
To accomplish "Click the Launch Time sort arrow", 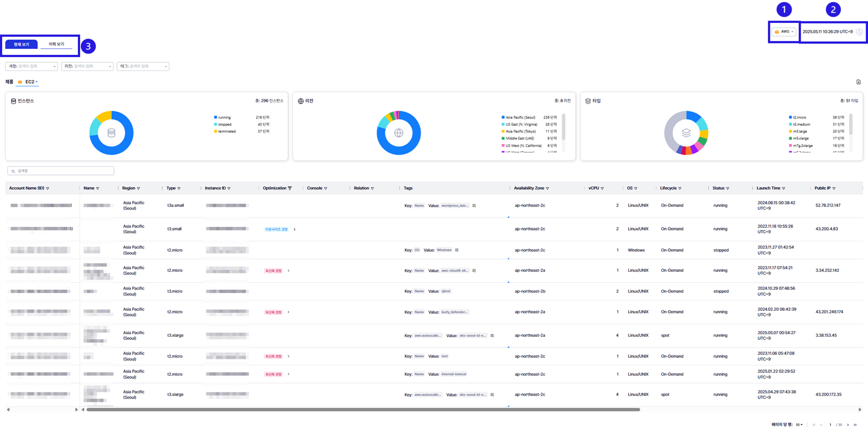I will point(783,189).
